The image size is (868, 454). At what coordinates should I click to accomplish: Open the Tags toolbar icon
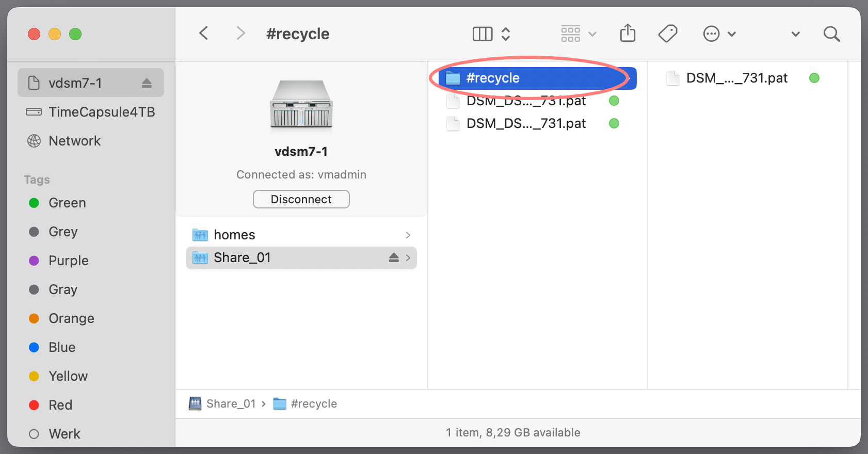tap(668, 34)
